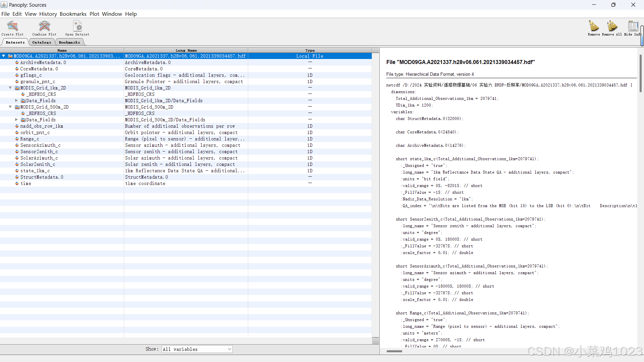Sort by the Long Name column header
This screenshot has height=362, width=644.
click(186, 51)
